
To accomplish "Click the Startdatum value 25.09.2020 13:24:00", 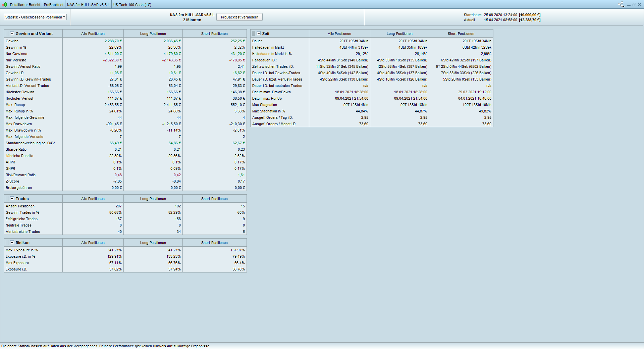I will (x=500, y=15).
